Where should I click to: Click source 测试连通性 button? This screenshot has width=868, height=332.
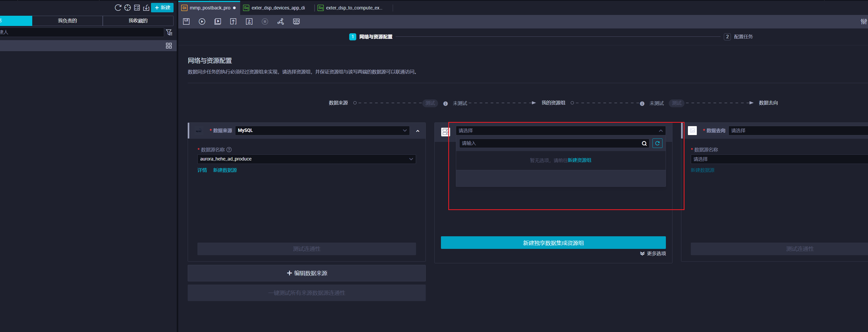[307, 249]
